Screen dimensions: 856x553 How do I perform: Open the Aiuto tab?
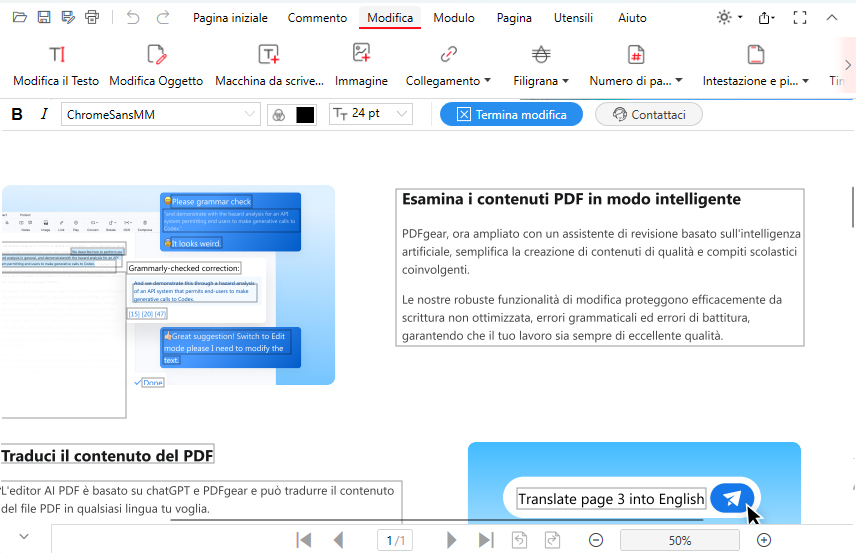click(x=632, y=18)
